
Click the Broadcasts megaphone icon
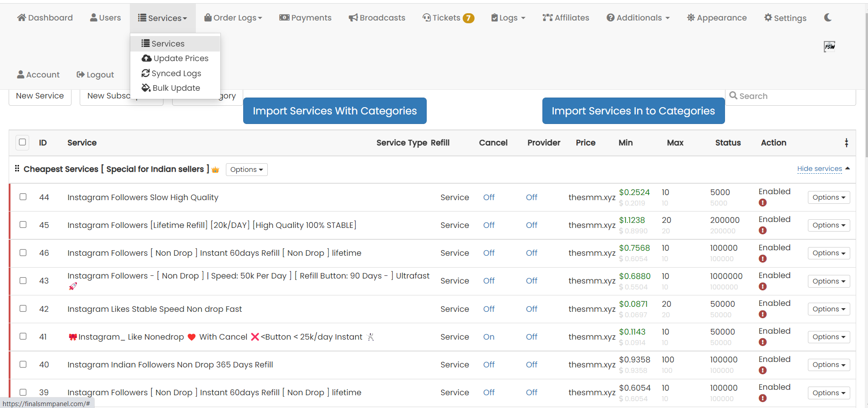[x=353, y=18]
